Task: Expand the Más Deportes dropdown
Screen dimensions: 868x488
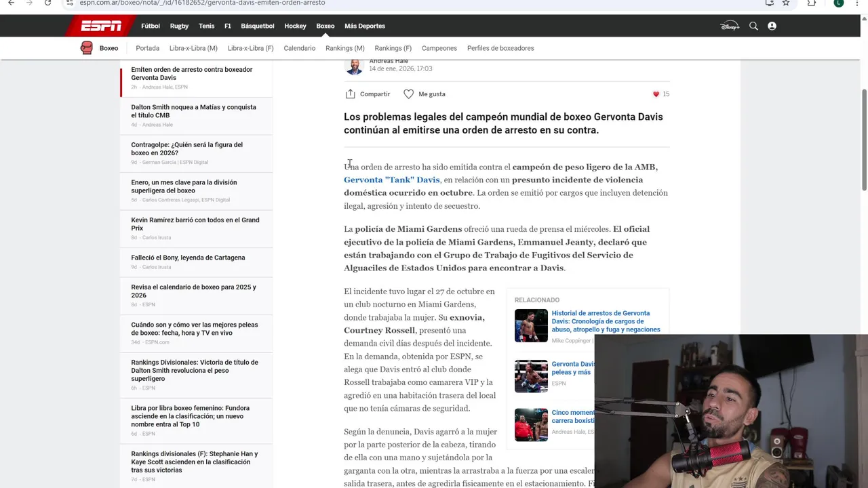Action: 365,26
